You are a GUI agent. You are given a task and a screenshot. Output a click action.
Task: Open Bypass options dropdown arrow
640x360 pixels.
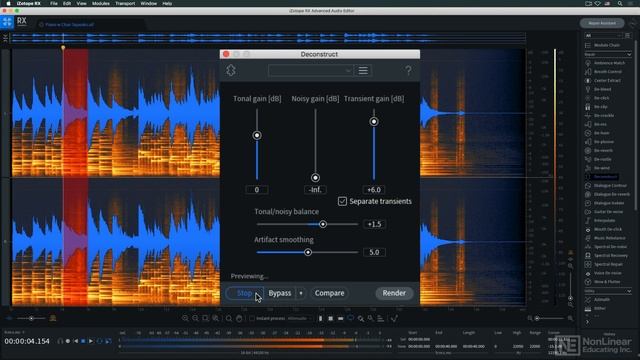coord(301,293)
